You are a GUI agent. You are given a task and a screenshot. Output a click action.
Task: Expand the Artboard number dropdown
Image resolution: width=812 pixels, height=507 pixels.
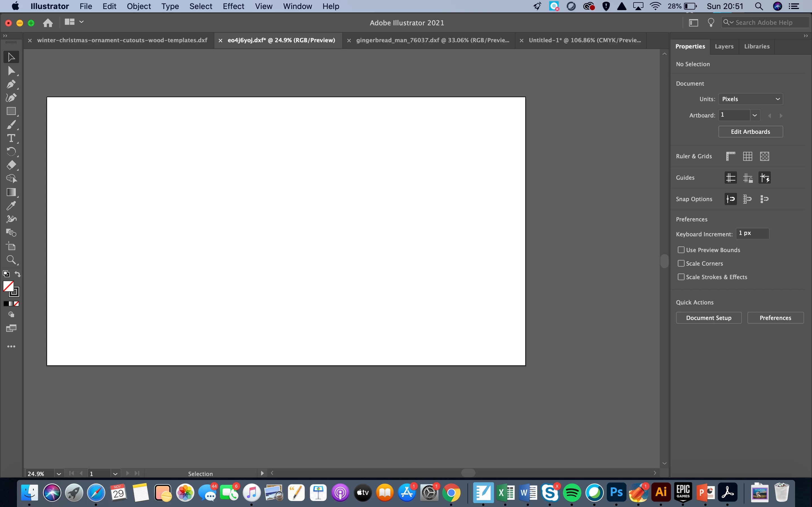[x=754, y=115]
